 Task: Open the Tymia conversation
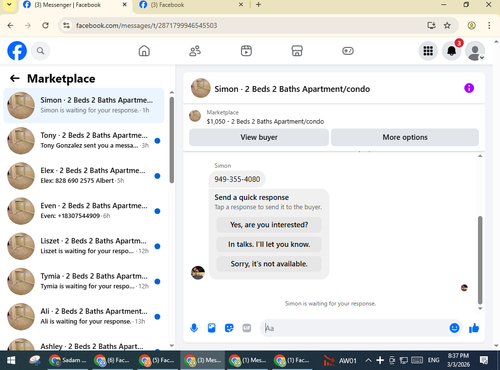point(84,281)
